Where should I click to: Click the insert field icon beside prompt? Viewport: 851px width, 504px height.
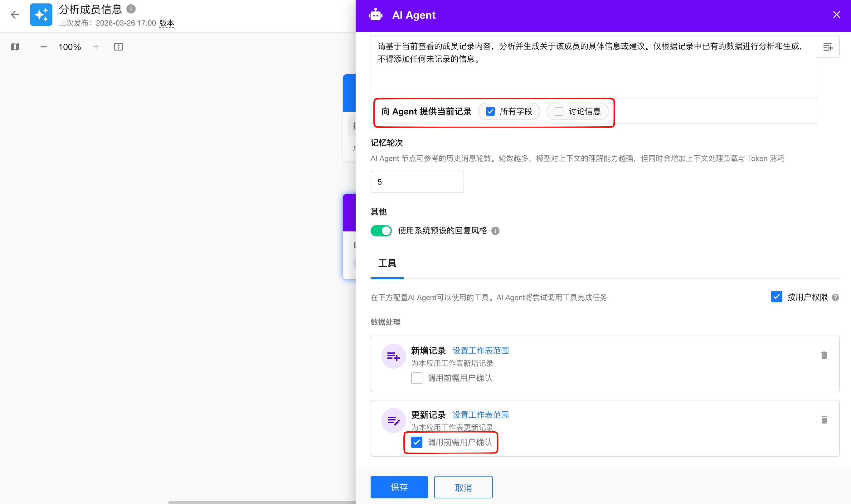tap(828, 47)
